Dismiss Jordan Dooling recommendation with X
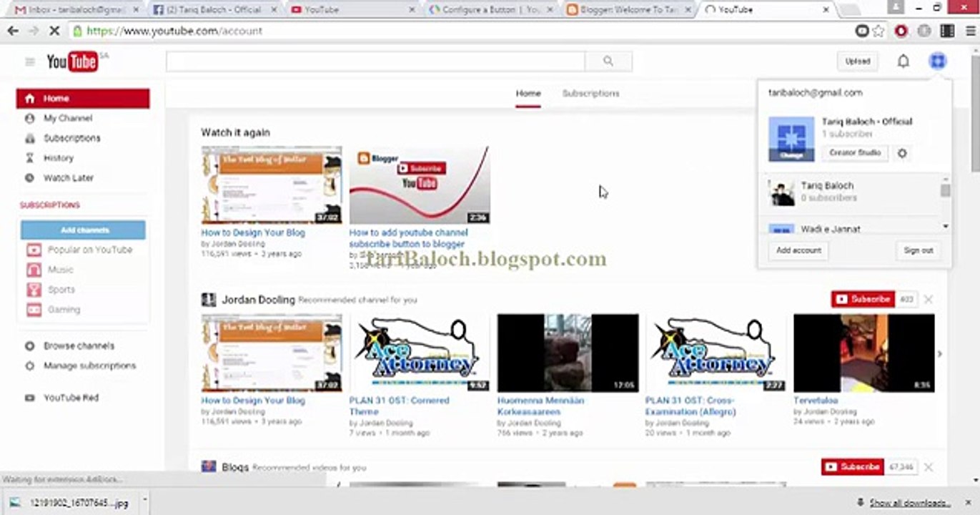The width and height of the screenshot is (980, 515). (928, 299)
